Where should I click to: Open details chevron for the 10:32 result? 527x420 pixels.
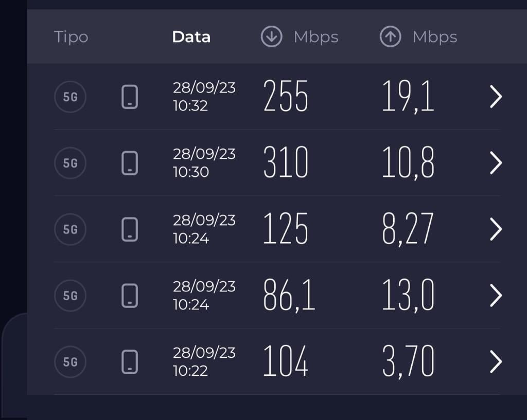[x=496, y=97]
